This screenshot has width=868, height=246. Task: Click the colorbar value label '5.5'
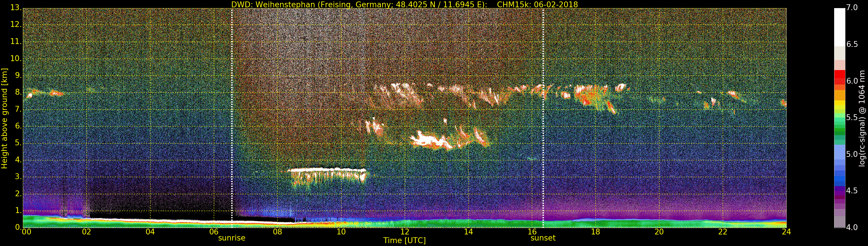pos(852,118)
